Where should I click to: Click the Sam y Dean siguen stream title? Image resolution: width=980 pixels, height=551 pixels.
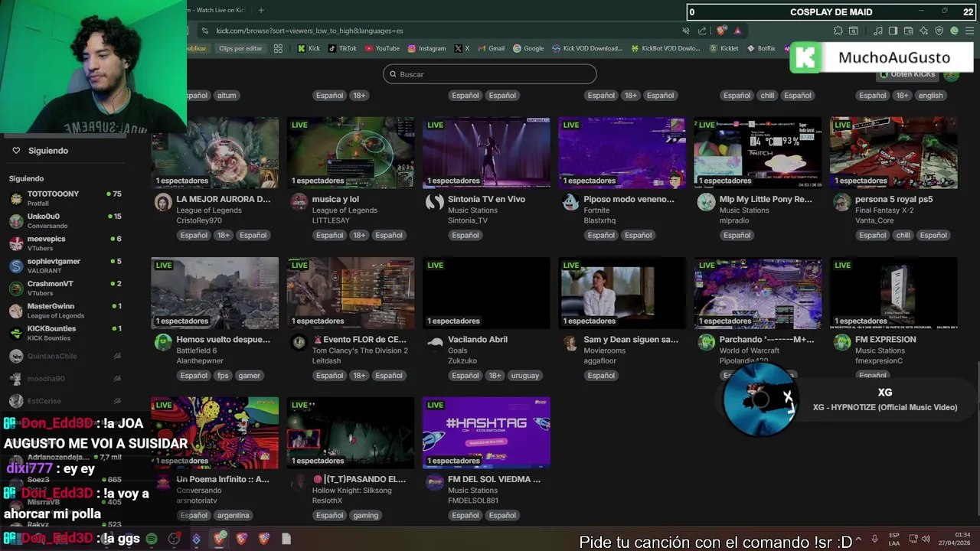pos(631,340)
